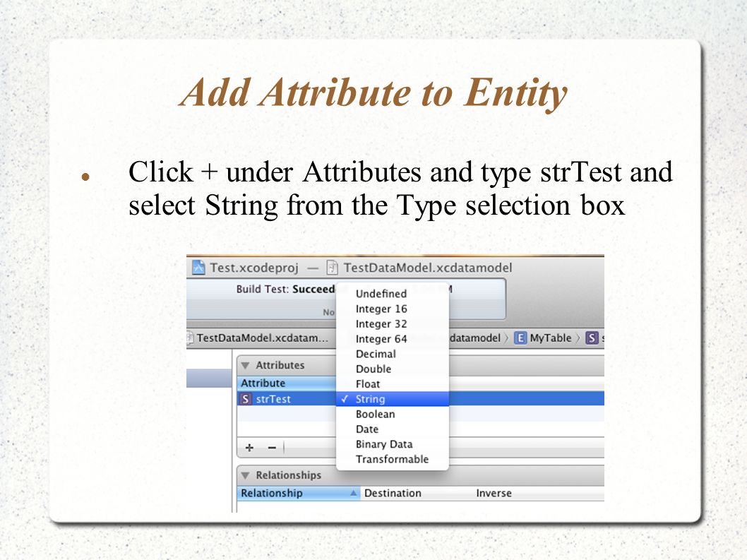This screenshot has width=747, height=560.
Task: Select Binary Data type
Action: tap(393, 444)
